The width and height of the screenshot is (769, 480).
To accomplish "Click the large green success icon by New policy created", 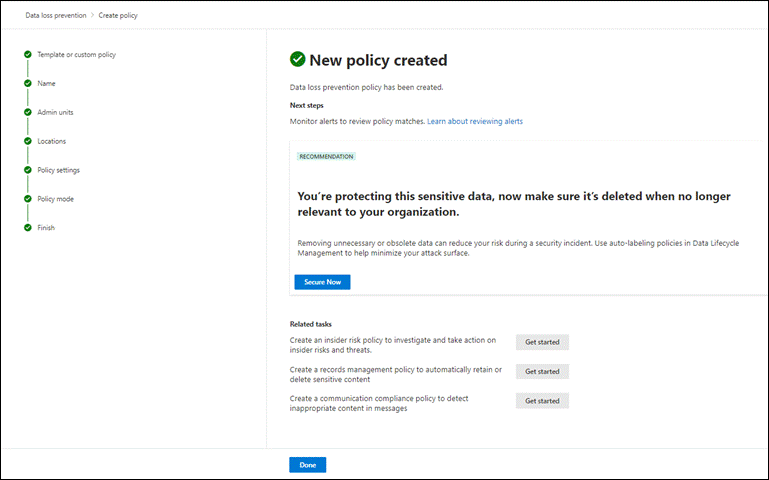I will click(x=297, y=59).
